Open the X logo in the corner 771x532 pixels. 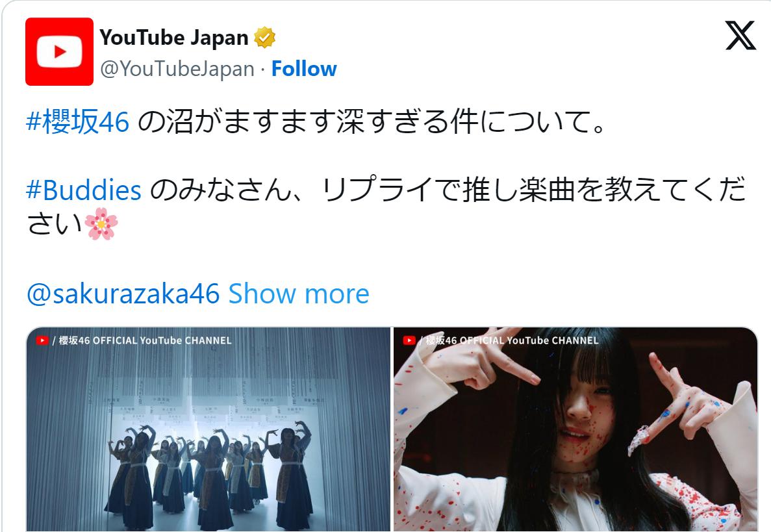(740, 35)
